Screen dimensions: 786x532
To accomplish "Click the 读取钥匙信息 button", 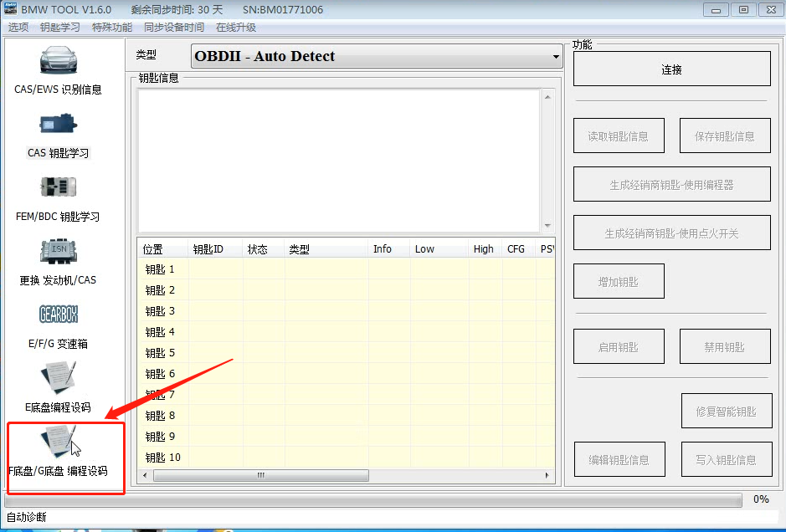I will point(619,136).
